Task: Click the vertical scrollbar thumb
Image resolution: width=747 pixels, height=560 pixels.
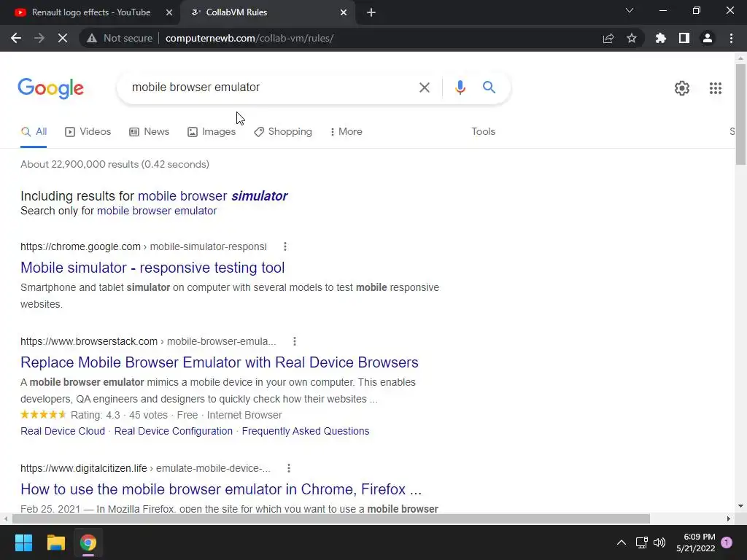Action: [x=740, y=114]
